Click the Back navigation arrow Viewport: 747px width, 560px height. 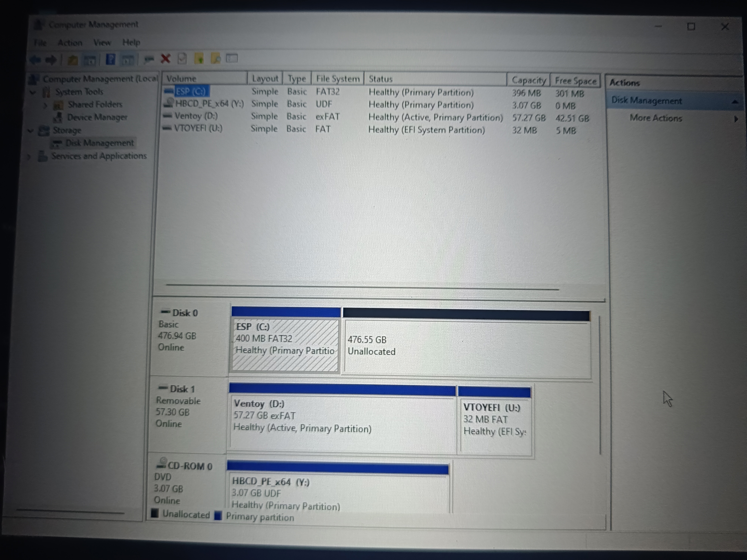click(35, 60)
